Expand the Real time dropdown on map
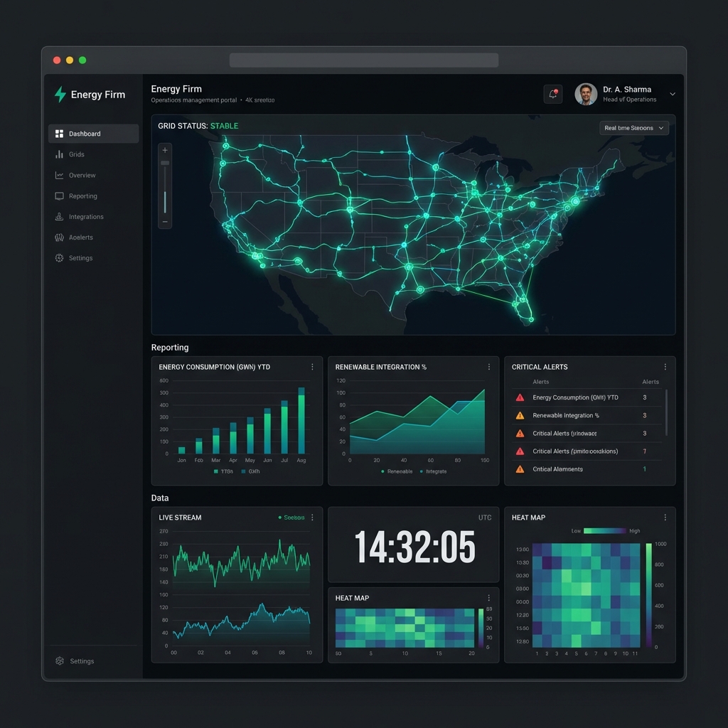The height and width of the screenshot is (728, 728). (634, 128)
